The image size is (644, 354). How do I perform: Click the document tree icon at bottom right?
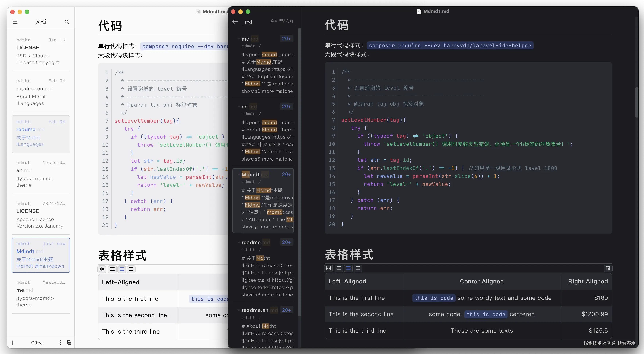[69, 343]
